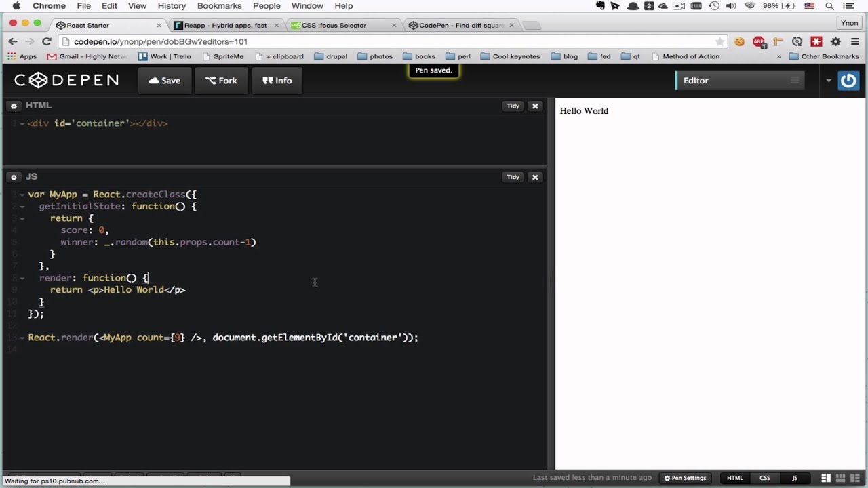
Task: Tidy the HTML code
Action: pos(513,106)
